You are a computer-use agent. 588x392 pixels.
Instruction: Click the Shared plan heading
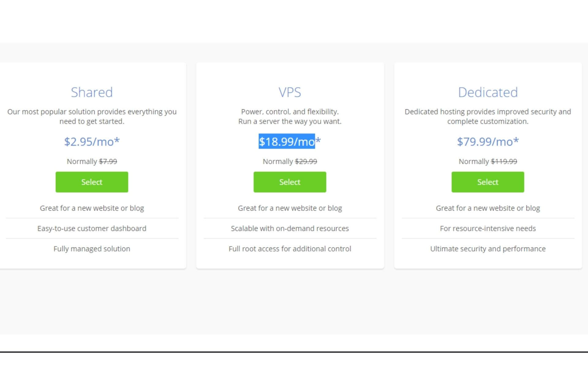point(92,92)
